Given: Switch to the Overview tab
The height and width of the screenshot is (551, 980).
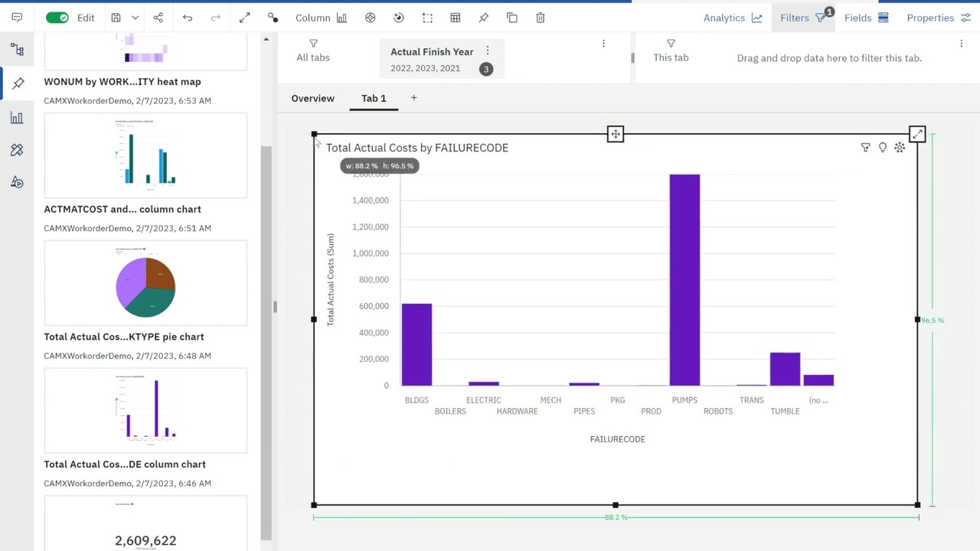Looking at the screenshot, I should pyautogui.click(x=312, y=98).
